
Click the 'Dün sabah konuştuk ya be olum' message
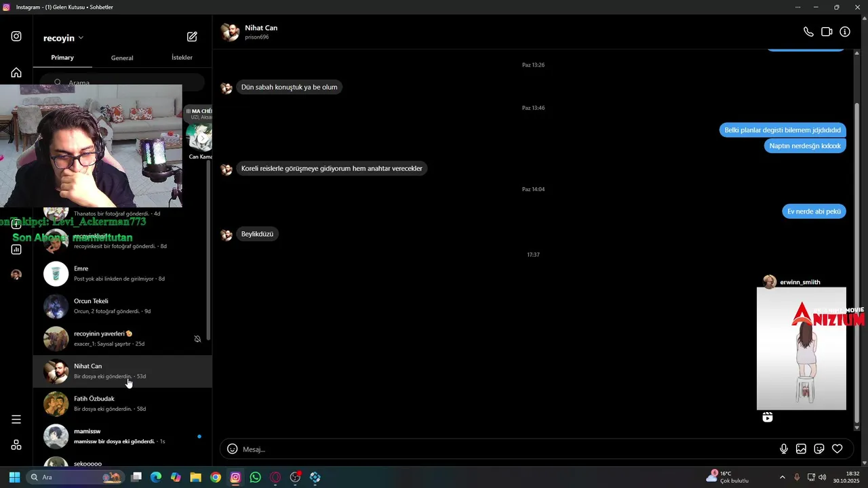pyautogui.click(x=289, y=87)
